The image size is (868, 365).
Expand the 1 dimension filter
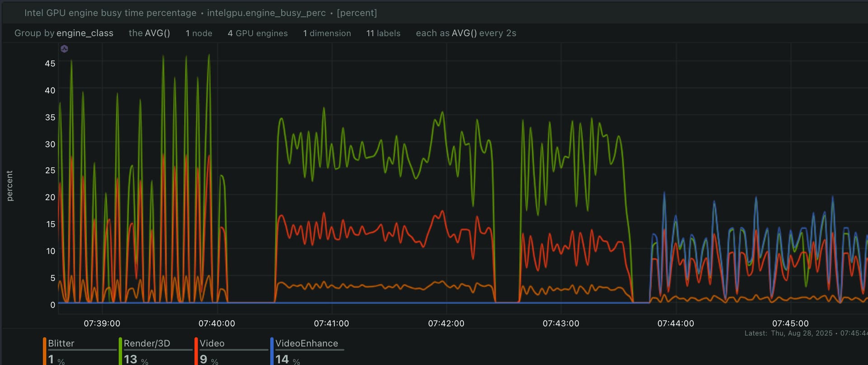(x=327, y=33)
